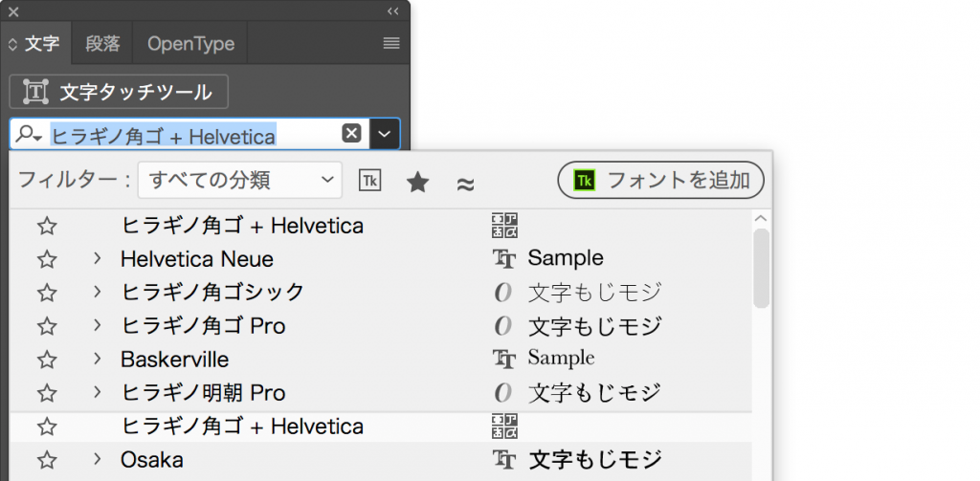Select ヒラギノ角ゴシック font
This screenshot has width=980, height=481.
212,293
